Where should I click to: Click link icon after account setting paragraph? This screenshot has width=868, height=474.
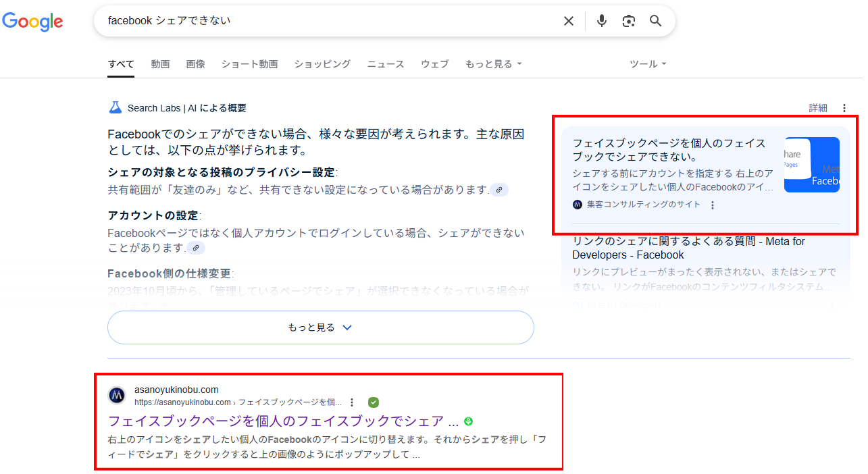[x=196, y=248]
